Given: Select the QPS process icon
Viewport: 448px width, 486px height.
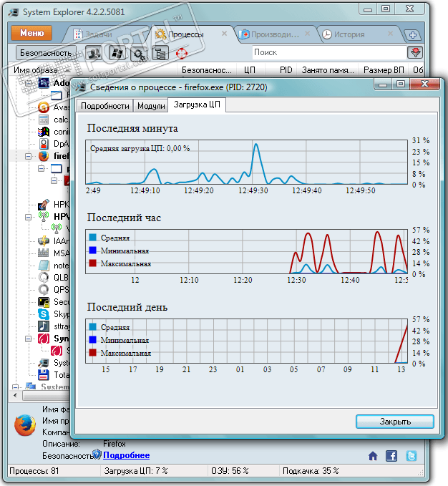Looking at the screenshot, I should [x=44, y=289].
